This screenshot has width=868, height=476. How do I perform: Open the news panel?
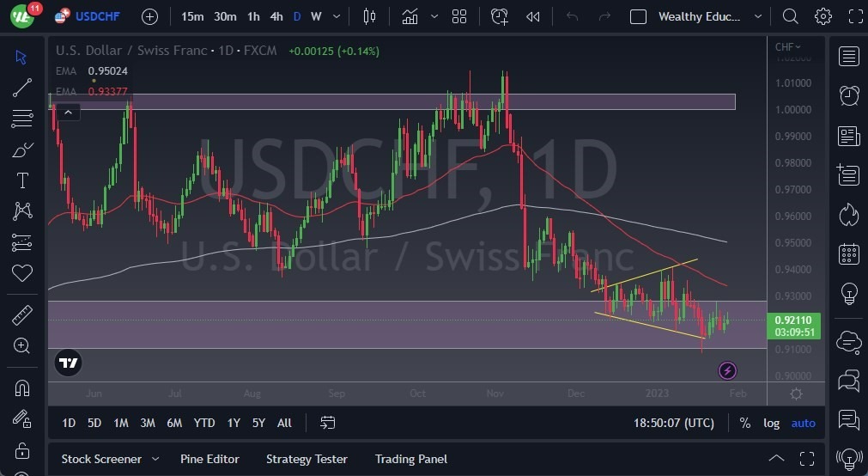click(x=848, y=136)
